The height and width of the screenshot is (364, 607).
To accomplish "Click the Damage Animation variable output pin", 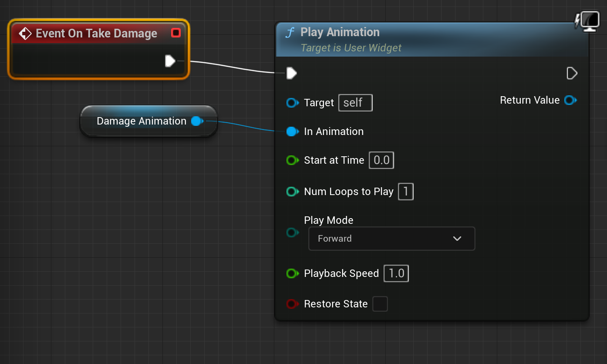I will pos(197,121).
